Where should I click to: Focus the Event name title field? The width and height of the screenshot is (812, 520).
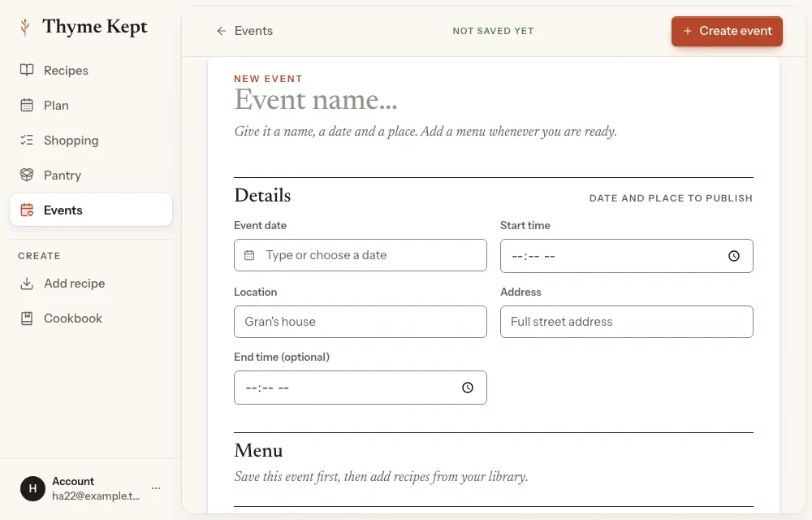click(x=494, y=99)
